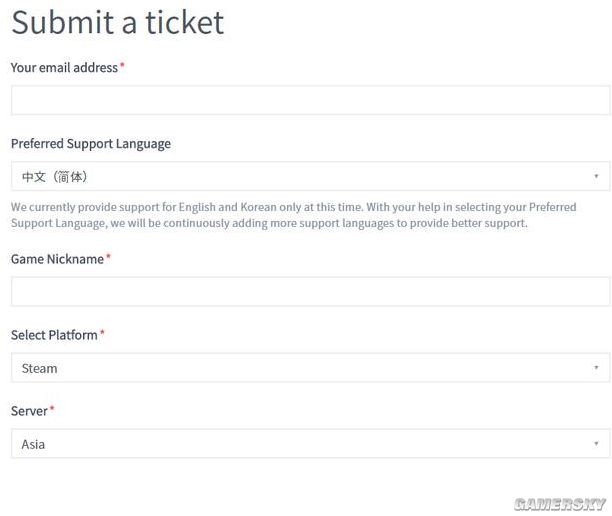
Task: Click the arrow on the language dropdown
Action: [596, 176]
